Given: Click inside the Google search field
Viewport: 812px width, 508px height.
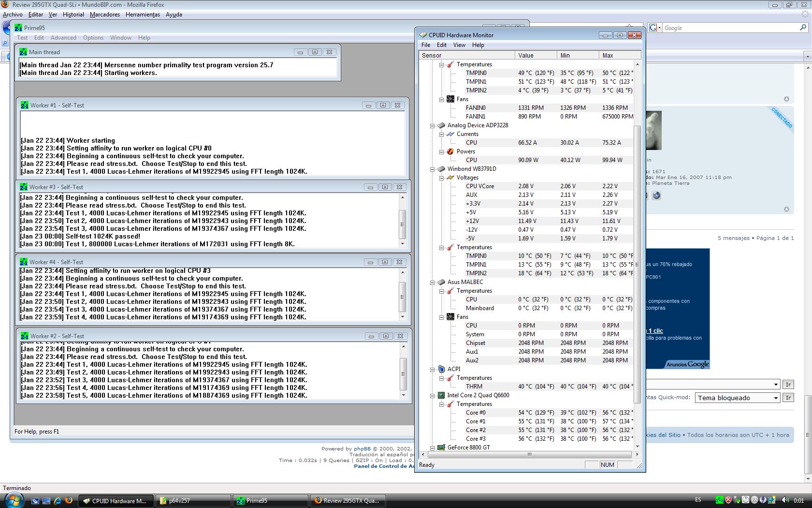Looking at the screenshot, I should click(x=730, y=28).
